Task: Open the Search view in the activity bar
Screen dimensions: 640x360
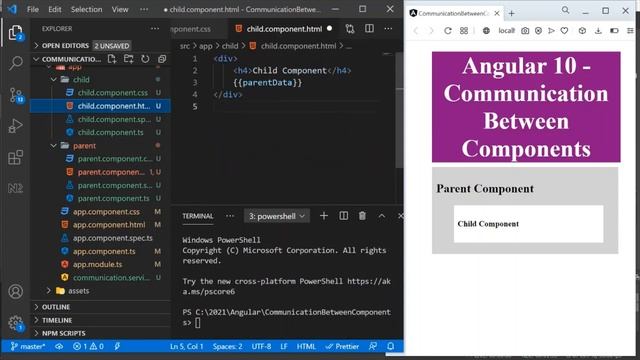Action: 16,63
